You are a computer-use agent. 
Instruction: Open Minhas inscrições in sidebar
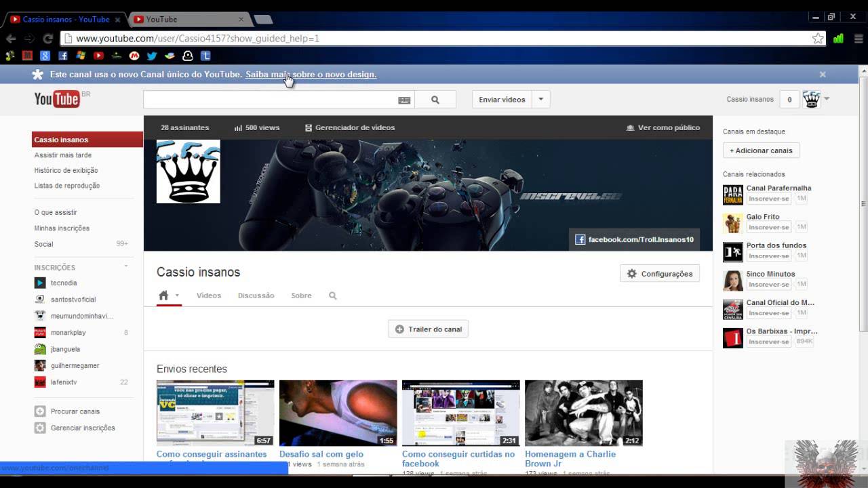coord(62,228)
